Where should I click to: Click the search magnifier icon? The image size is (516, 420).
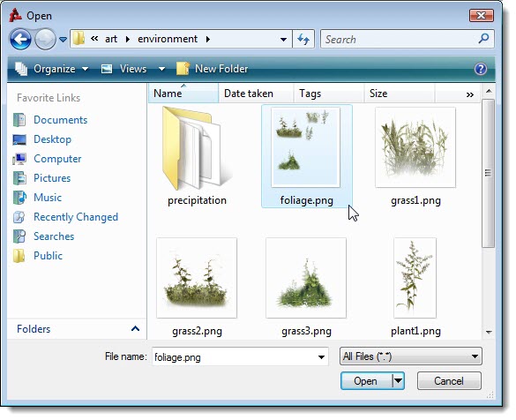[483, 39]
